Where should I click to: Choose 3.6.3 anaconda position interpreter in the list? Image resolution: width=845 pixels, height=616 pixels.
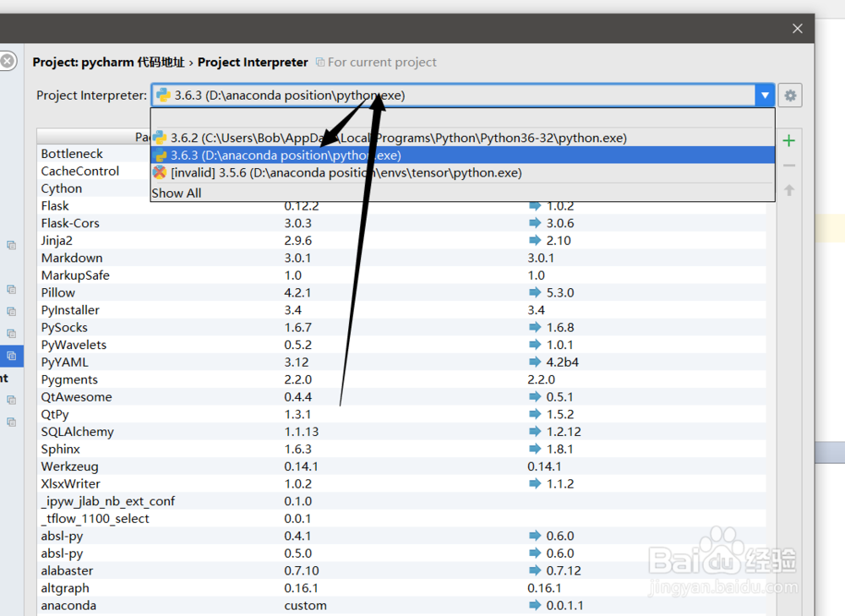462,155
